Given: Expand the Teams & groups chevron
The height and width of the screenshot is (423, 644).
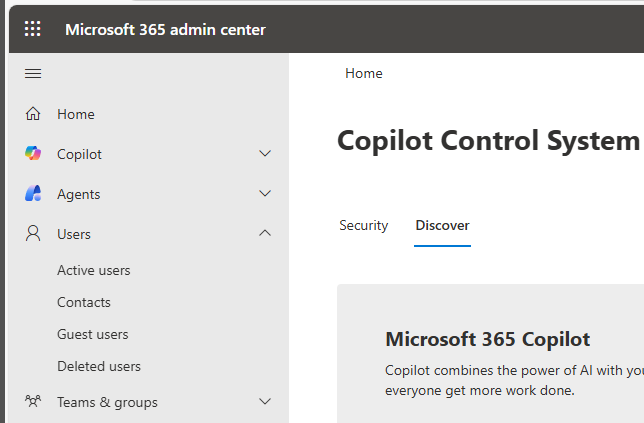Looking at the screenshot, I should tap(265, 402).
